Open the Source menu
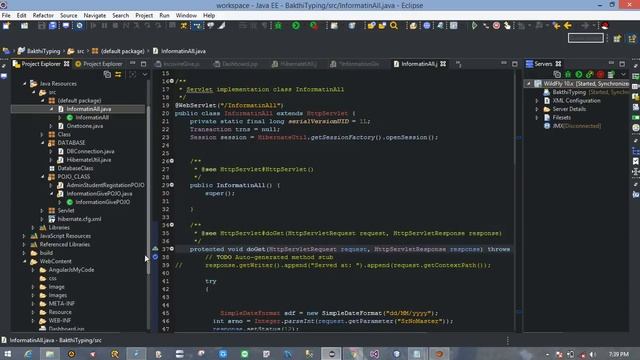 69,15
